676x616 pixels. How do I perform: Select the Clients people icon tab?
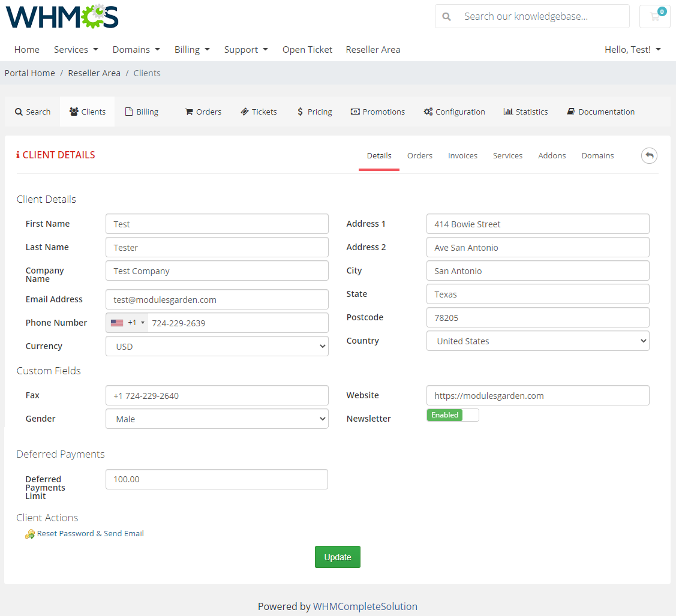click(87, 112)
